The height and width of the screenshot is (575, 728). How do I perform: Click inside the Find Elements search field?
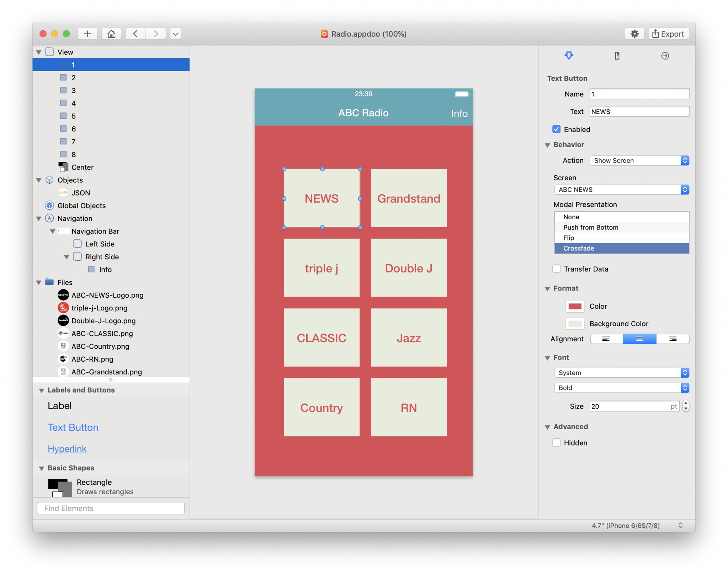click(x=110, y=508)
